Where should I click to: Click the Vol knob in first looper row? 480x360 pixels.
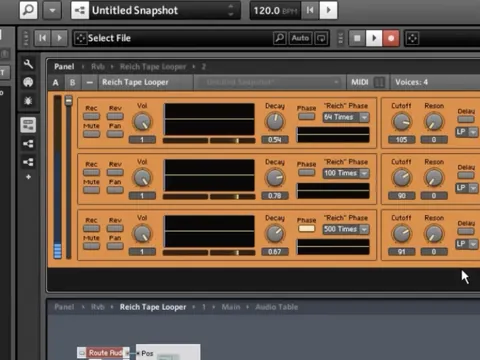(x=142, y=122)
